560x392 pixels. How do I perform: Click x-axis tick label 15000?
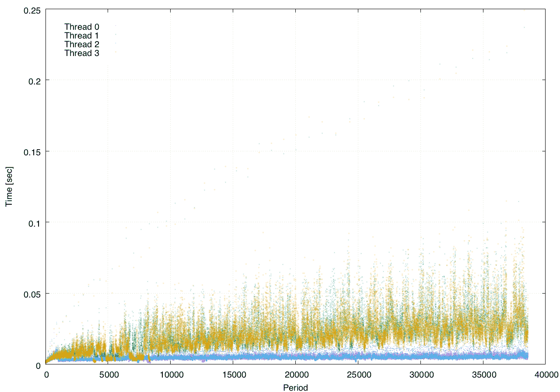233,374
